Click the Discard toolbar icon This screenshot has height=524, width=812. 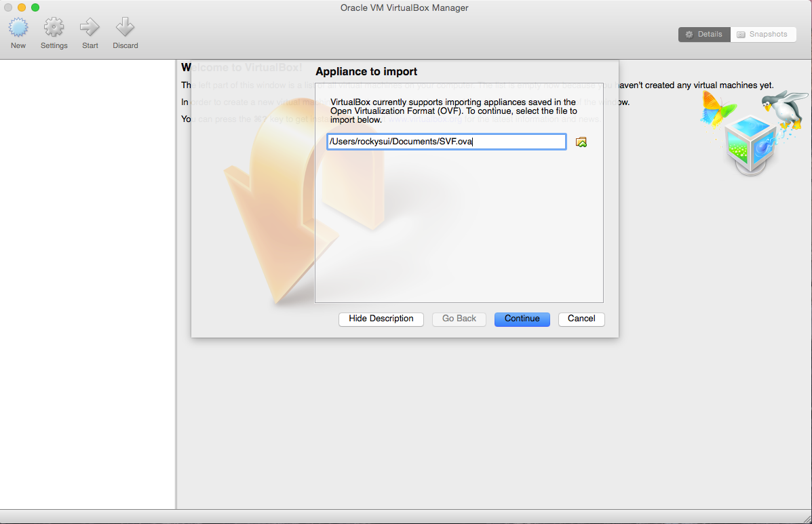(125, 27)
